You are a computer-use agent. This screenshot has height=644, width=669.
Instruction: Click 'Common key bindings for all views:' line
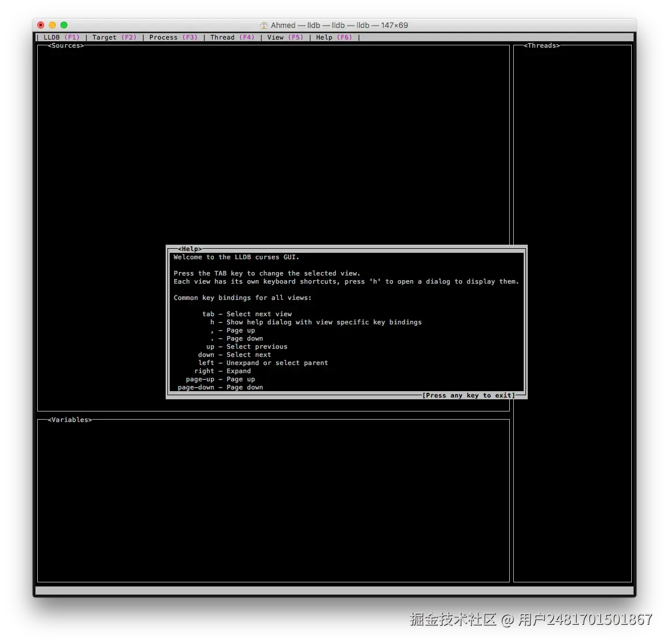pyautogui.click(x=242, y=298)
